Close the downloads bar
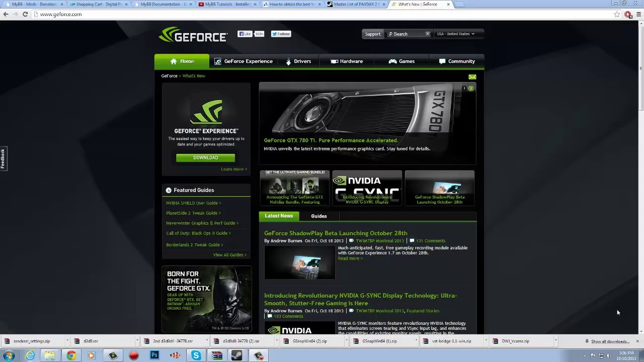The height and width of the screenshot is (362, 644). click(x=637, y=341)
